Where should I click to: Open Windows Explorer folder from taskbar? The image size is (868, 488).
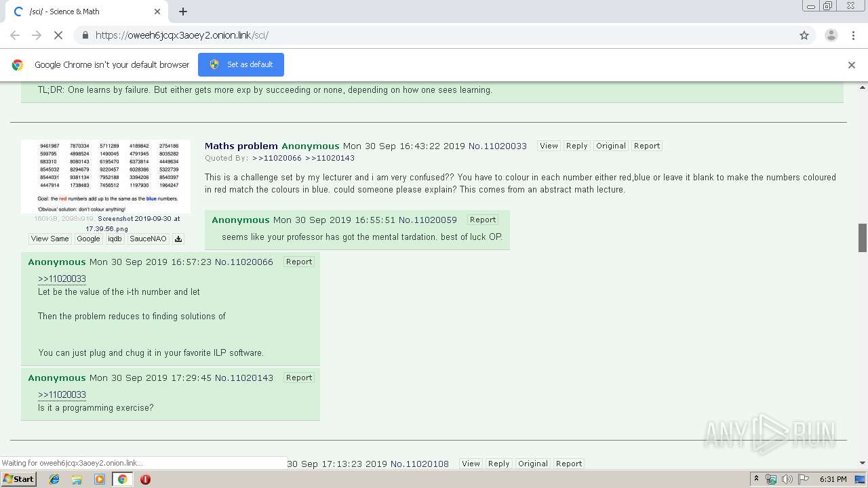pos(77,479)
